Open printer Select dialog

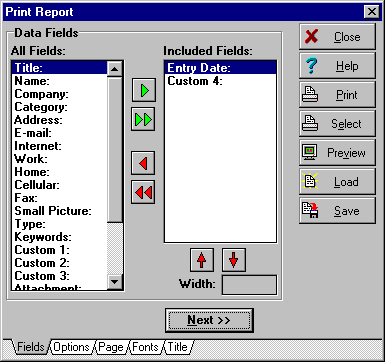337,124
